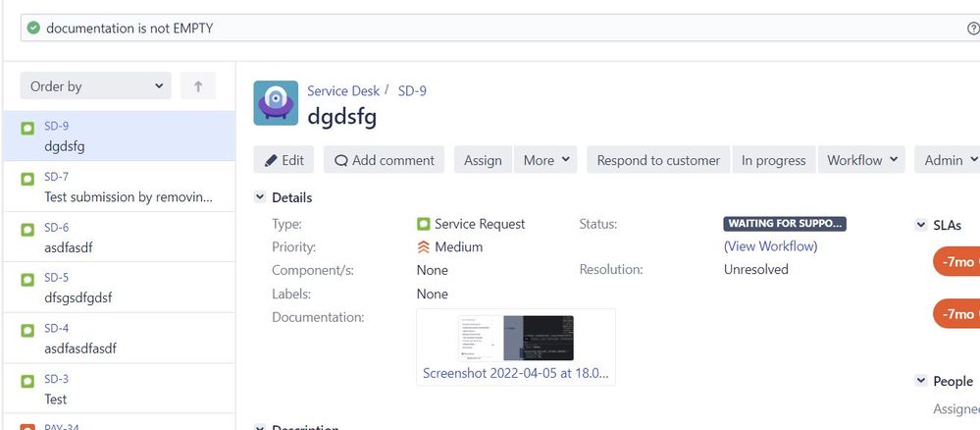Click the Component/s None value
The height and width of the screenshot is (430, 980).
click(x=433, y=270)
